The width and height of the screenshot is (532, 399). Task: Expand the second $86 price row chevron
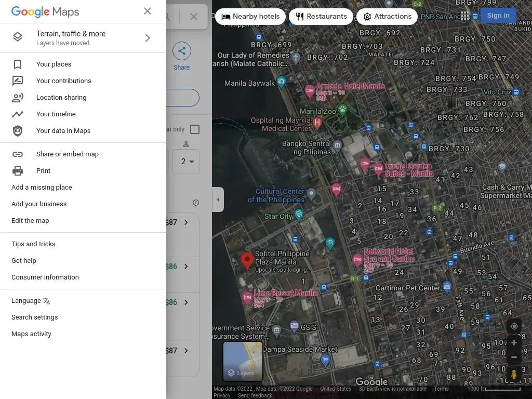[x=186, y=302]
